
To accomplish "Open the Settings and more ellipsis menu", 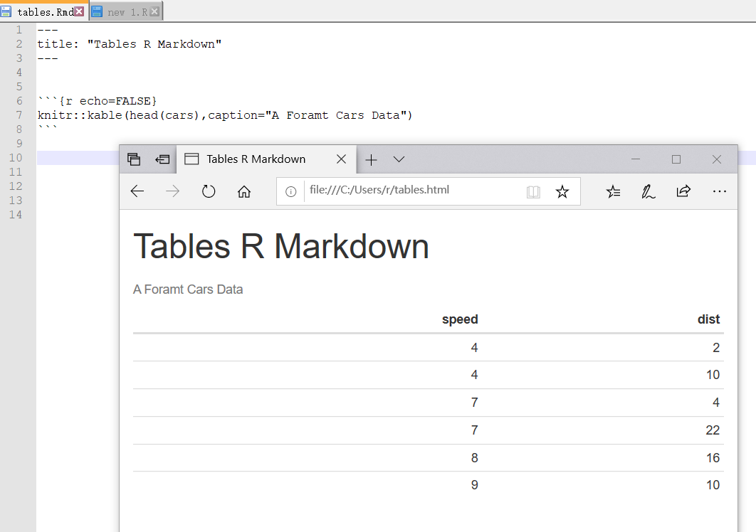I will point(720,191).
